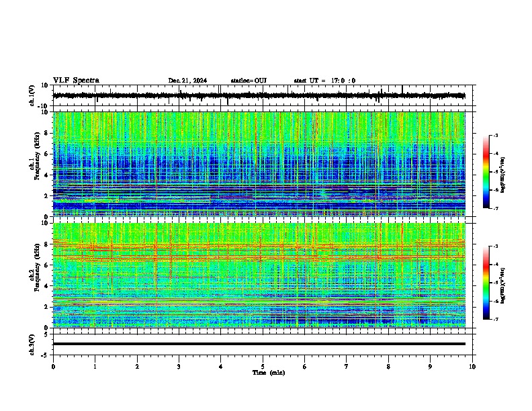
Task: Click tick label 1 on the time axis
Action: 95,367
